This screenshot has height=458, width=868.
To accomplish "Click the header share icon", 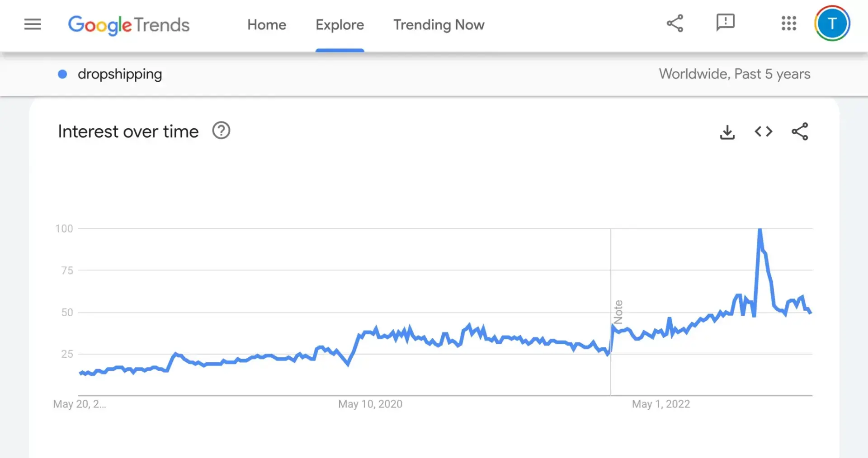I will pyautogui.click(x=675, y=23).
